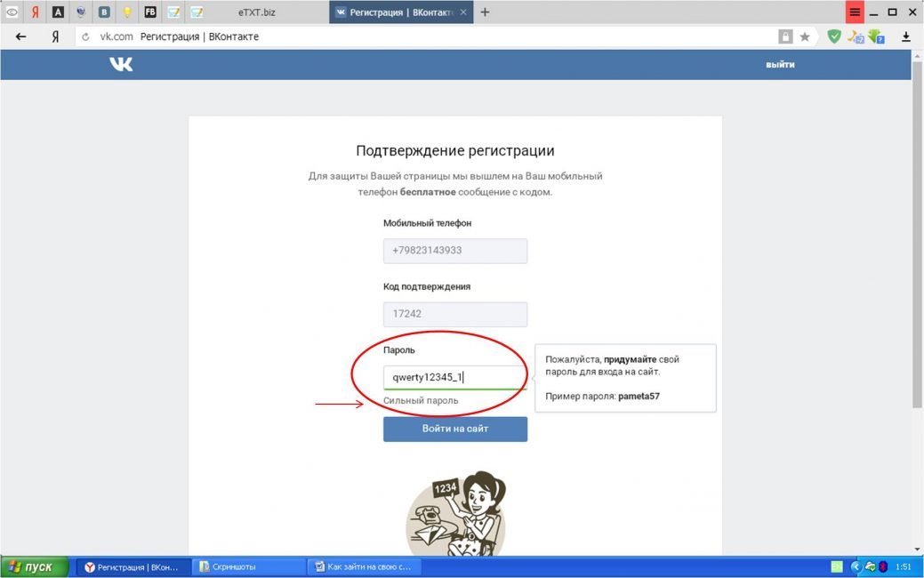Reload the page using the refresh icon
Screen dimensions: 924x578
coord(85,36)
